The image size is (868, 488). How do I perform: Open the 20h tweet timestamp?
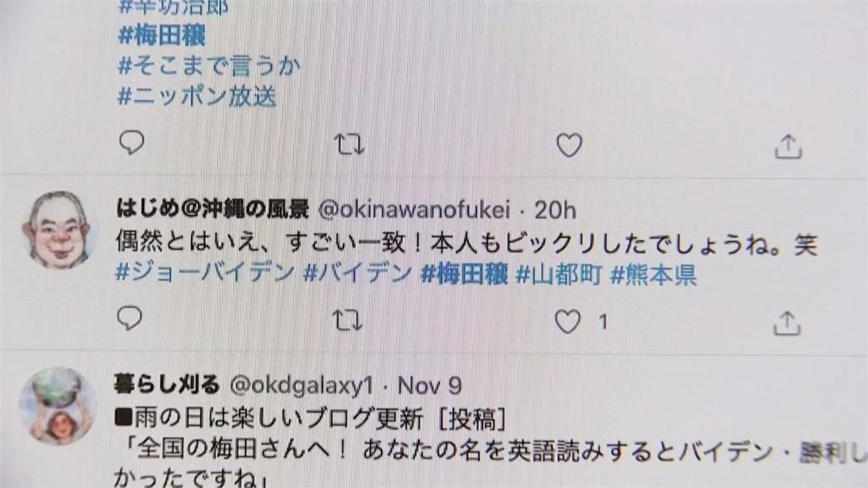click(x=555, y=210)
